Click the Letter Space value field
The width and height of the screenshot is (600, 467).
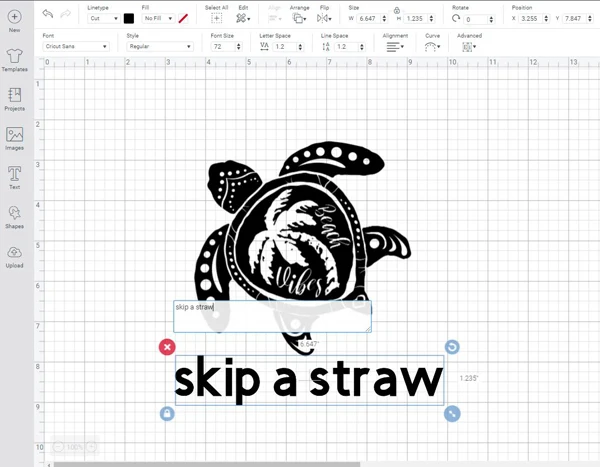[x=284, y=47]
